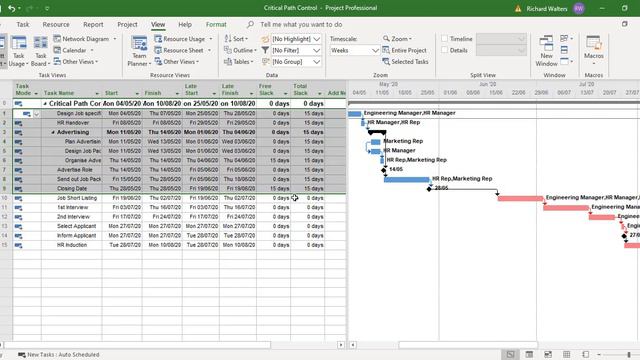Click the Arrange All windows icon

564,50
